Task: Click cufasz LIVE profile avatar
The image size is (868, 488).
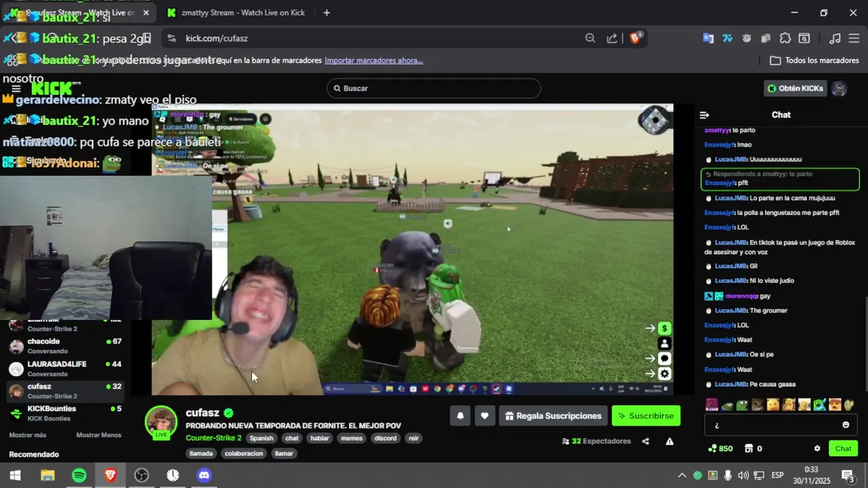Action: point(161,423)
